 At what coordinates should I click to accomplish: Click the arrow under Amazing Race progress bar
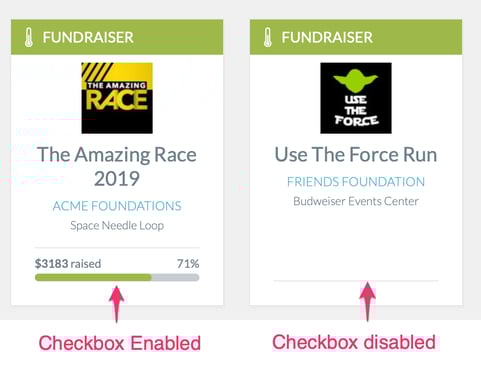pos(116,304)
